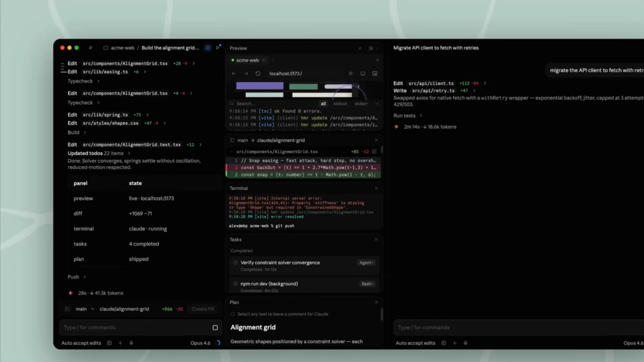Select the stderr log filter
This screenshot has height=362, width=644.
click(x=361, y=104)
